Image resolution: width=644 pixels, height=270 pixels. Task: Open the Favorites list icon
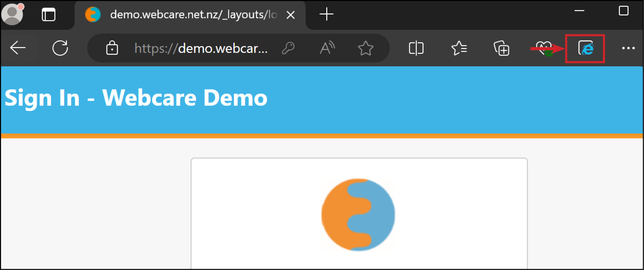click(x=459, y=48)
